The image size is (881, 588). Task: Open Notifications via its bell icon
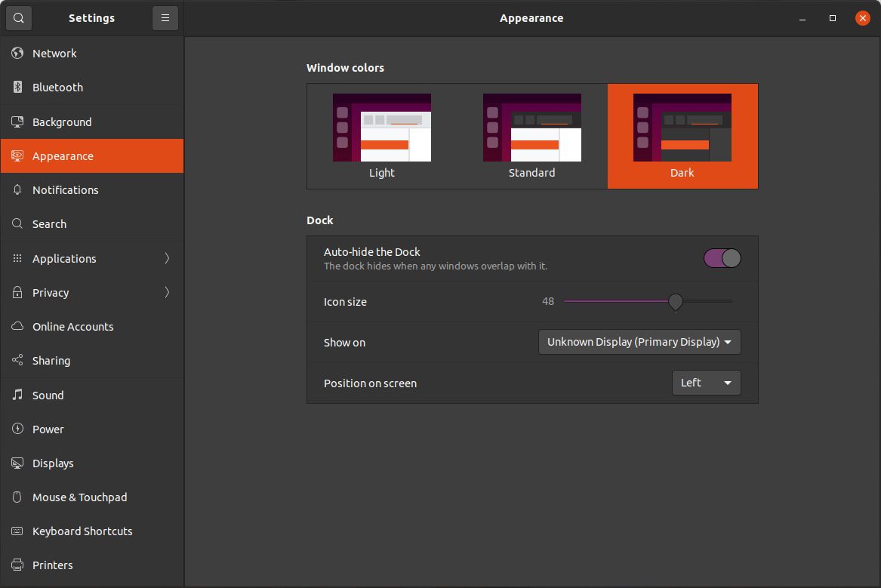point(16,189)
